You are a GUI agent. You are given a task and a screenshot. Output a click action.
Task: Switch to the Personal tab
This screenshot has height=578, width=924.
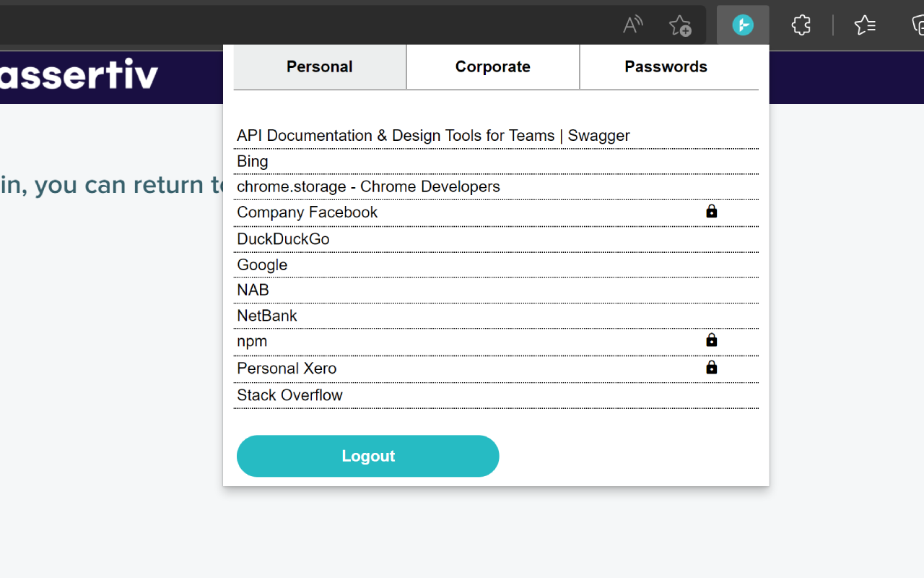(320, 66)
